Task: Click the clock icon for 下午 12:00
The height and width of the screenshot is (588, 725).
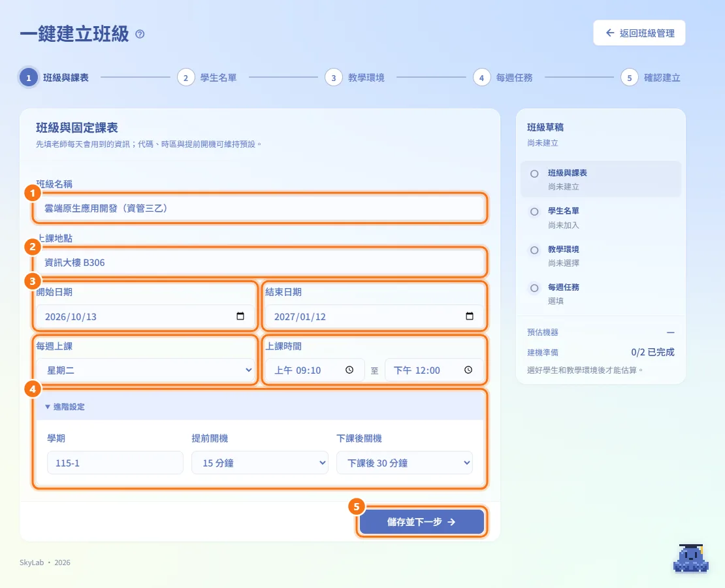Action: [x=468, y=370]
